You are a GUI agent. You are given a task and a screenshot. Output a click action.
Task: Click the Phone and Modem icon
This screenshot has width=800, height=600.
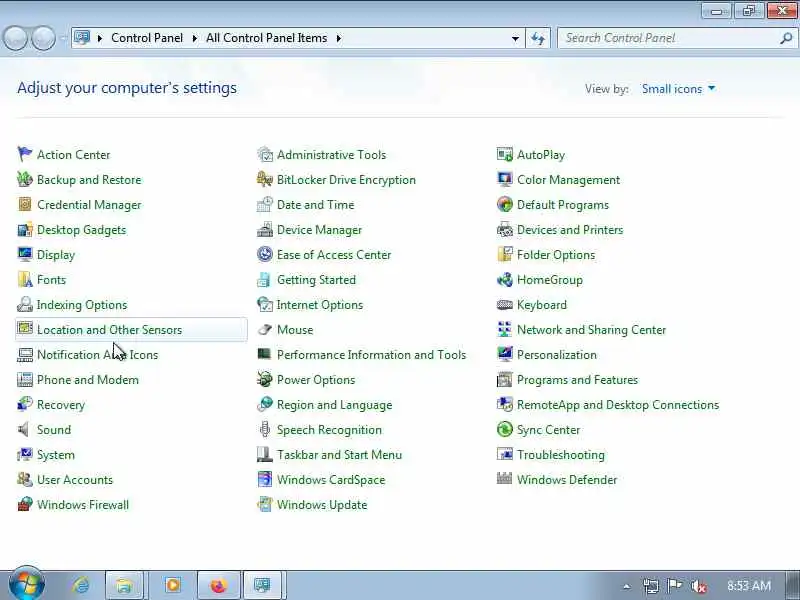24,379
